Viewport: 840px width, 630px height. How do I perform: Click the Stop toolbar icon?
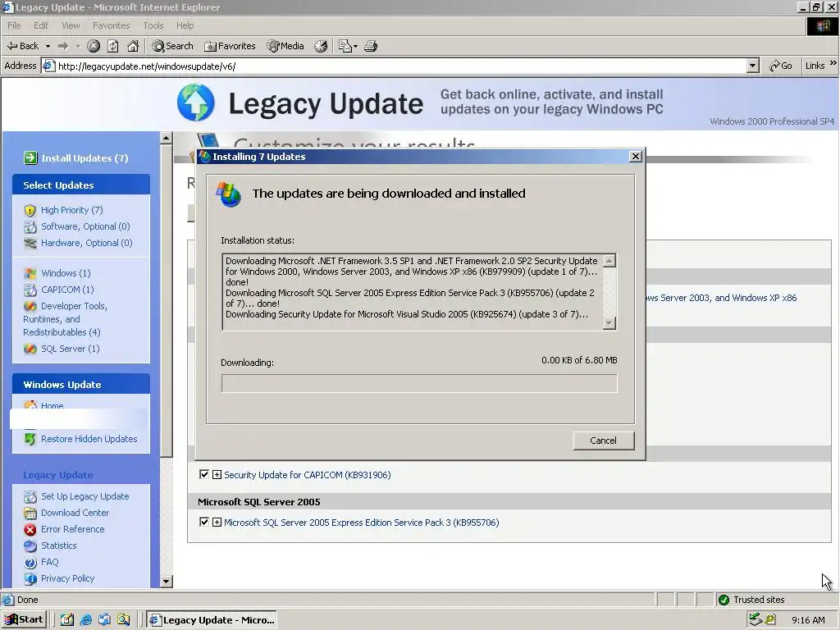[94, 46]
